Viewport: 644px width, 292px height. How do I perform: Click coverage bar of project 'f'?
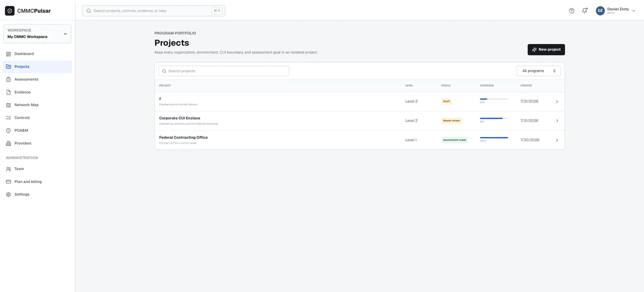click(494, 99)
